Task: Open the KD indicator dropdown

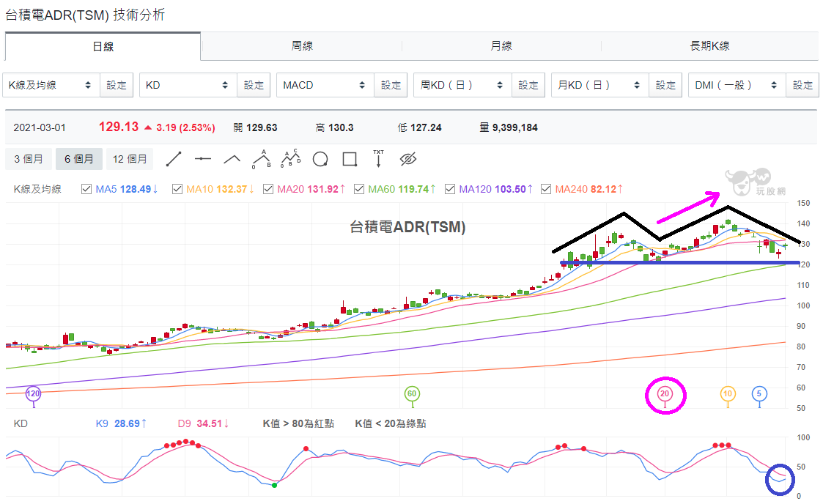Action: point(188,85)
